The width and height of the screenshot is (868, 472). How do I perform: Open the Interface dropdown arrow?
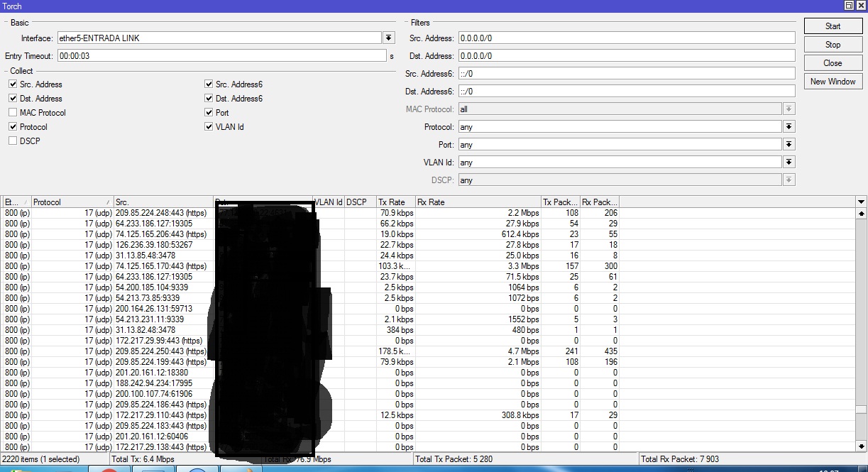tap(389, 38)
